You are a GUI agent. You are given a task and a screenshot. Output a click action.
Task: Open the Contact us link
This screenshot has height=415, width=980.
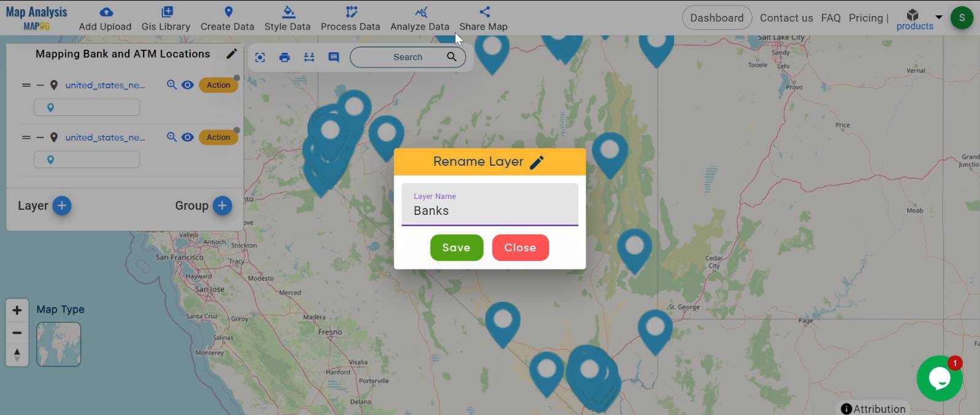click(x=786, y=18)
